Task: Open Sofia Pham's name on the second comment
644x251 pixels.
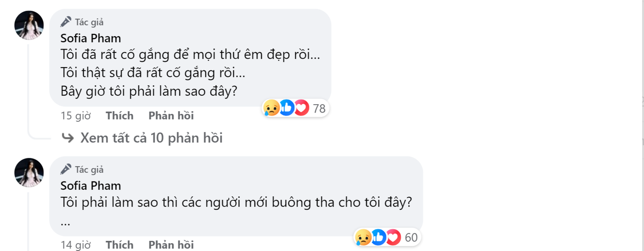Action: (91, 186)
